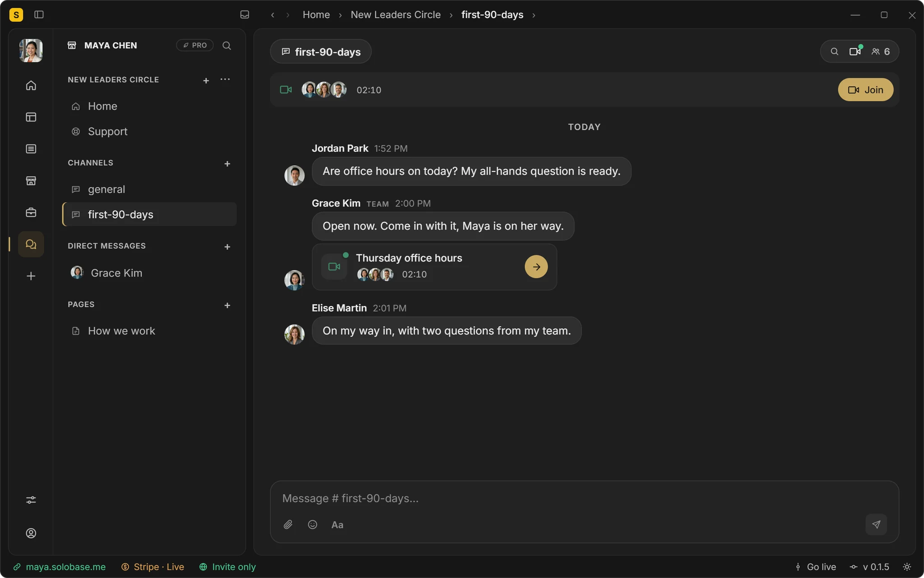The height and width of the screenshot is (578, 924).
Task: Attach a file with paperclip icon
Action: coord(288,524)
